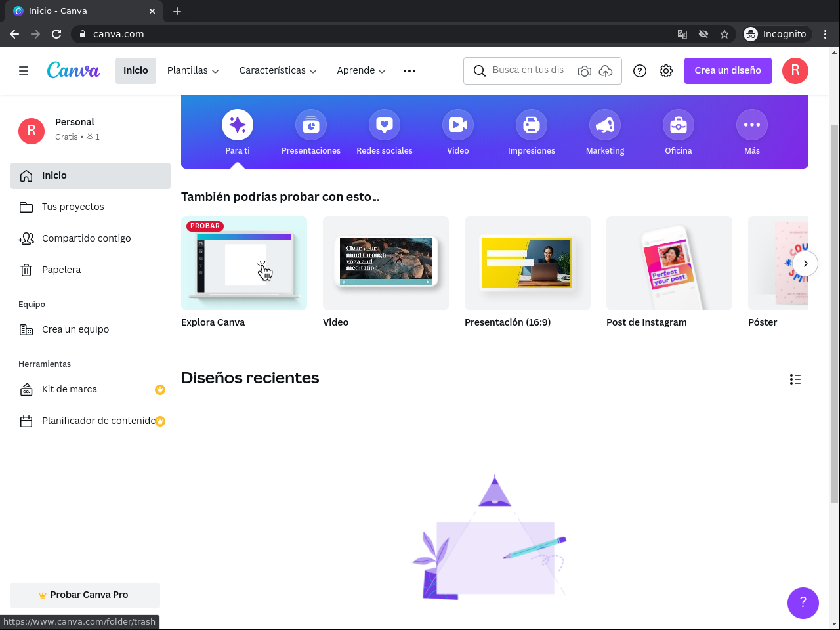Open the more options ellipsis in navbar
840x630 pixels.
[x=409, y=71]
